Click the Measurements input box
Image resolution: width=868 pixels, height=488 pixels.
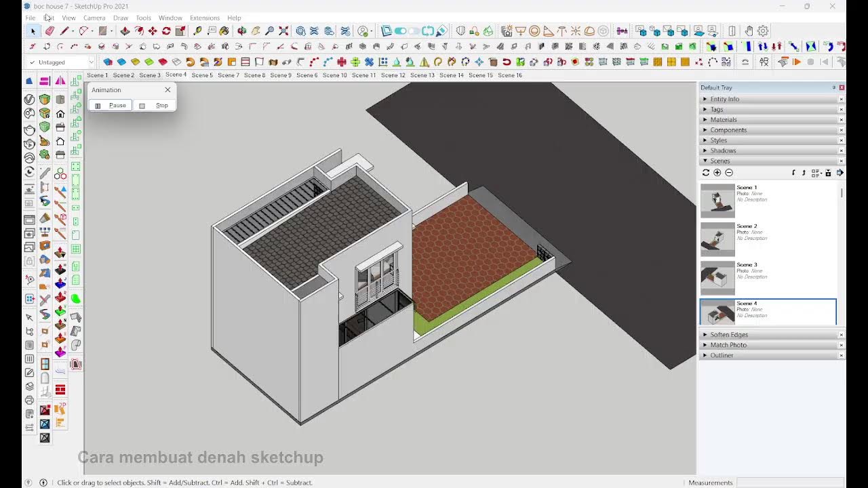(790, 483)
